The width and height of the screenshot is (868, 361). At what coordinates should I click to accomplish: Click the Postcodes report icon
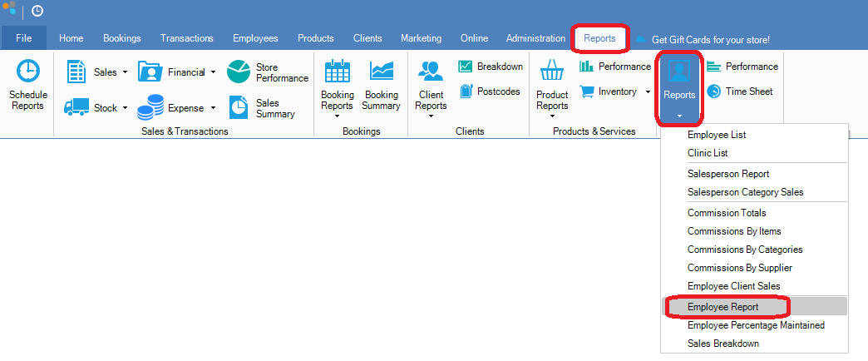point(466,91)
